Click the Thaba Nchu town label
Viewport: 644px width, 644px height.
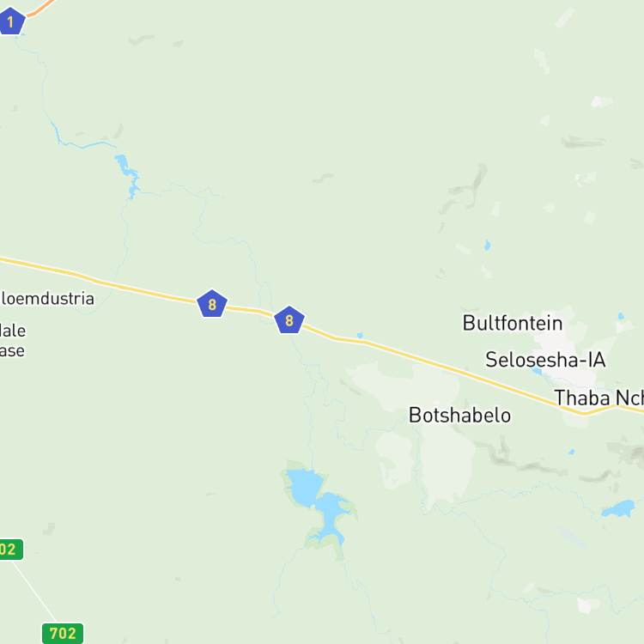click(598, 398)
